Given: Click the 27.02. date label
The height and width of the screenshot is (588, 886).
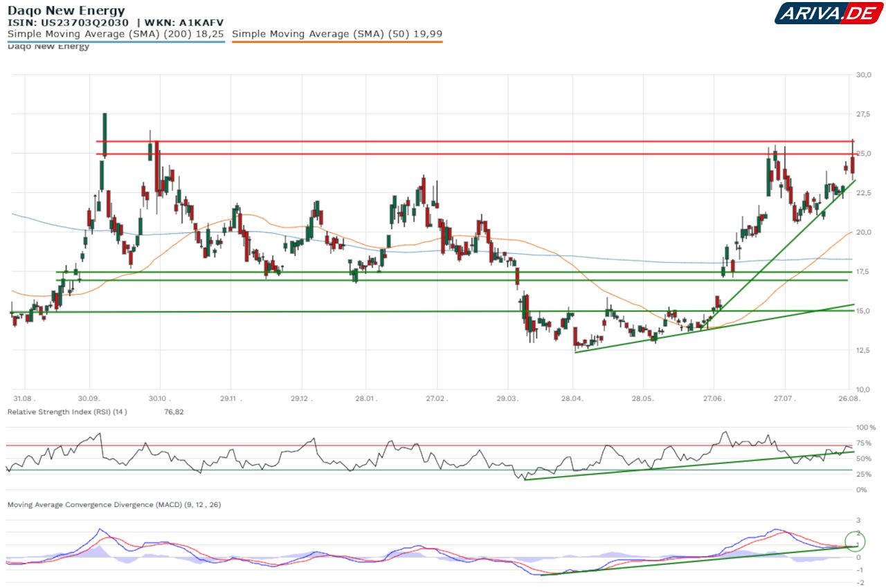Looking at the screenshot, I should pos(437,399).
